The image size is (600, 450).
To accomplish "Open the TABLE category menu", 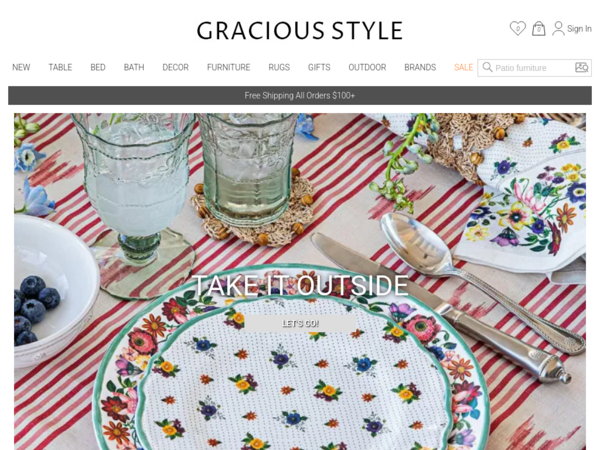I will [x=60, y=67].
